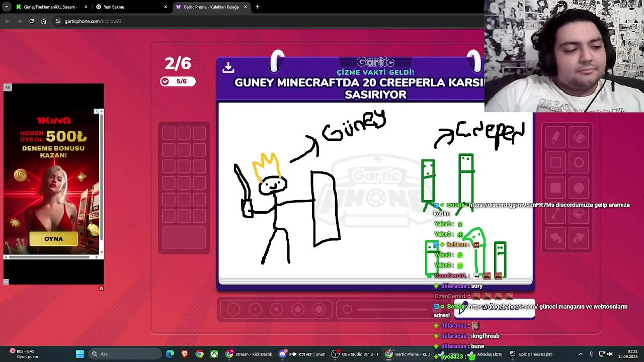
Task: Open the tab search dropdown
Action: click(x=6, y=7)
